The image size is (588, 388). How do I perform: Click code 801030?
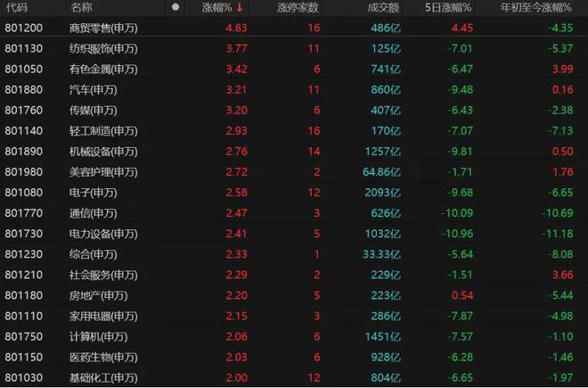coord(24,377)
